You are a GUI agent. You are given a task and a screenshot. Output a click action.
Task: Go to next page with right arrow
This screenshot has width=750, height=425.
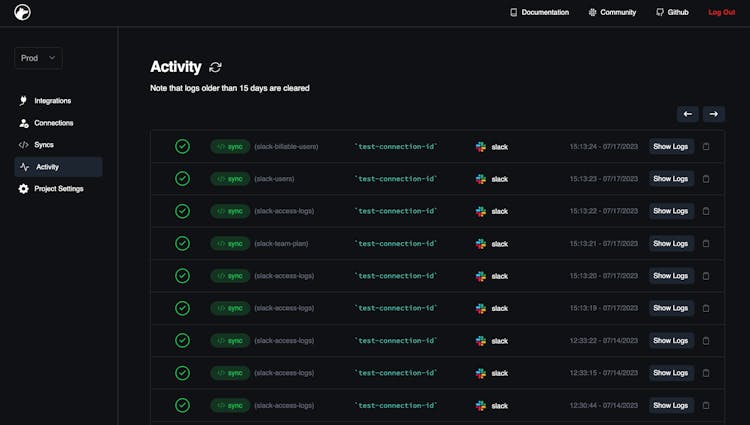pyautogui.click(x=714, y=114)
